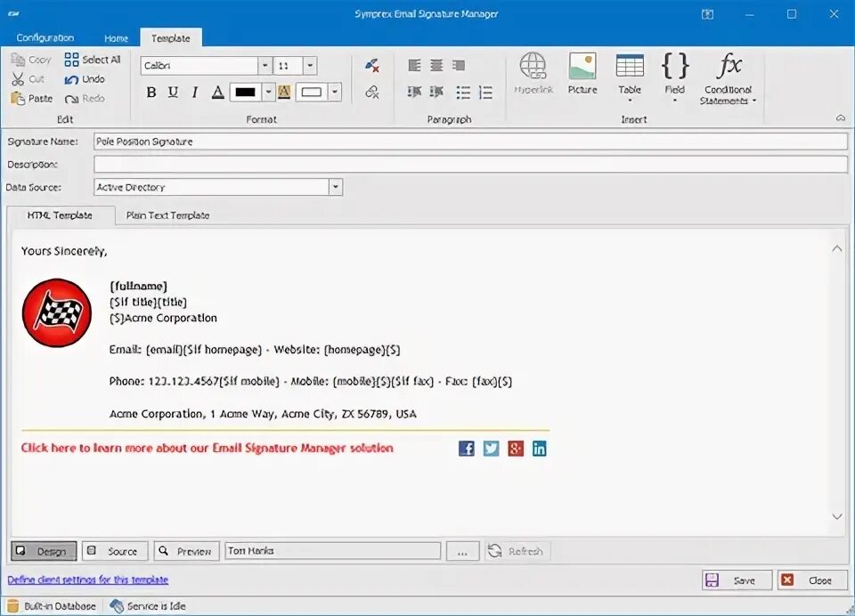855x616 pixels.
Task: Click the Copy icon in Edit group
Action: click(x=18, y=60)
